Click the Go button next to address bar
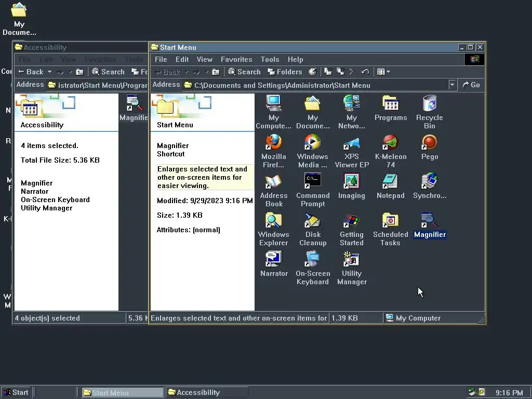The height and width of the screenshot is (399, 532). pyautogui.click(x=471, y=85)
